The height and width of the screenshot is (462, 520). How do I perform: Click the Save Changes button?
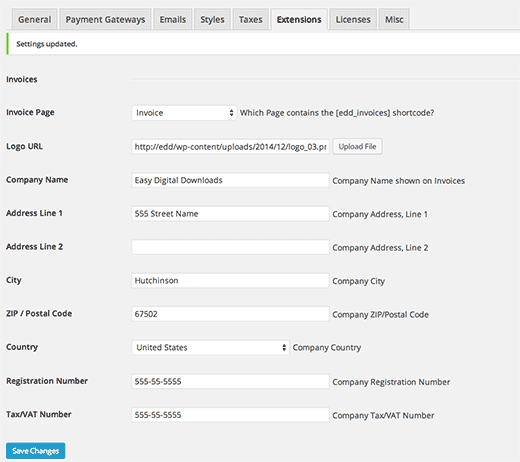click(36, 451)
